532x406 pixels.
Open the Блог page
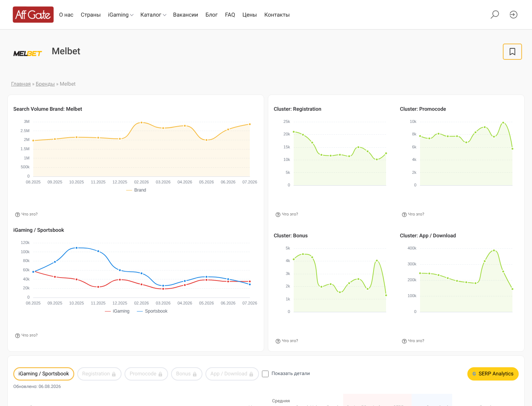pyautogui.click(x=212, y=15)
